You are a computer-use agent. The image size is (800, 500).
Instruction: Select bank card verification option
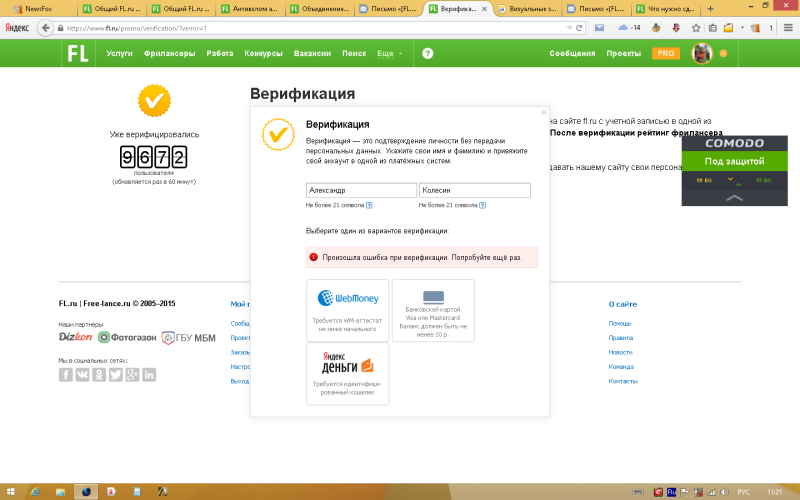pos(433,310)
